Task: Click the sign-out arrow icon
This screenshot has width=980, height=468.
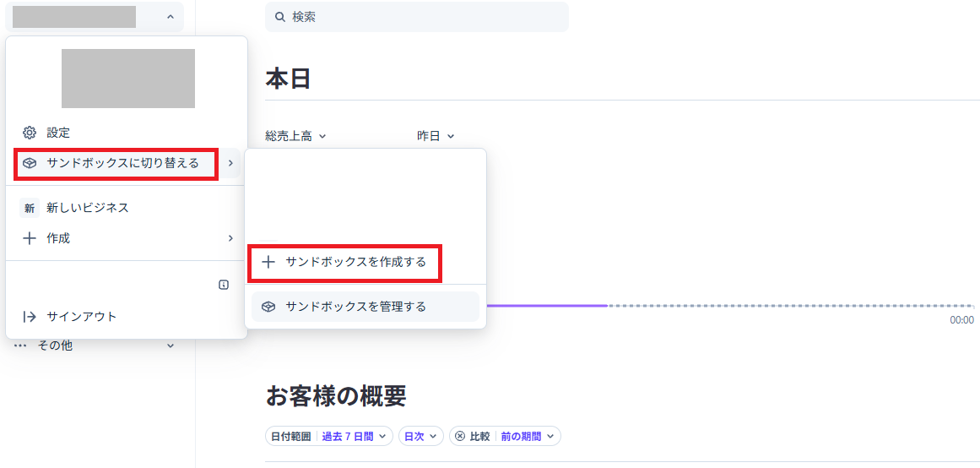Action: (x=30, y=317)
